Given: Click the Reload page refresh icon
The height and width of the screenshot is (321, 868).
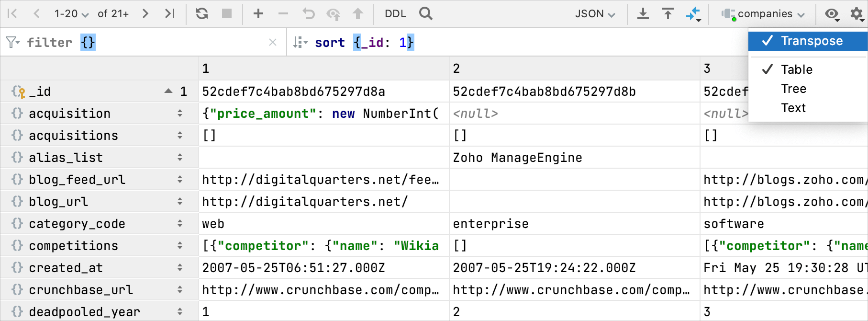Looking at the screenshot, I should point(202,13).
